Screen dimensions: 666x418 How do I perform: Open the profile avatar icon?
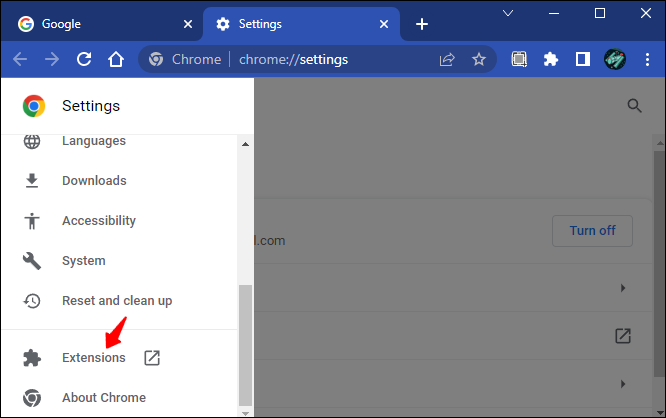pos(614,59)
